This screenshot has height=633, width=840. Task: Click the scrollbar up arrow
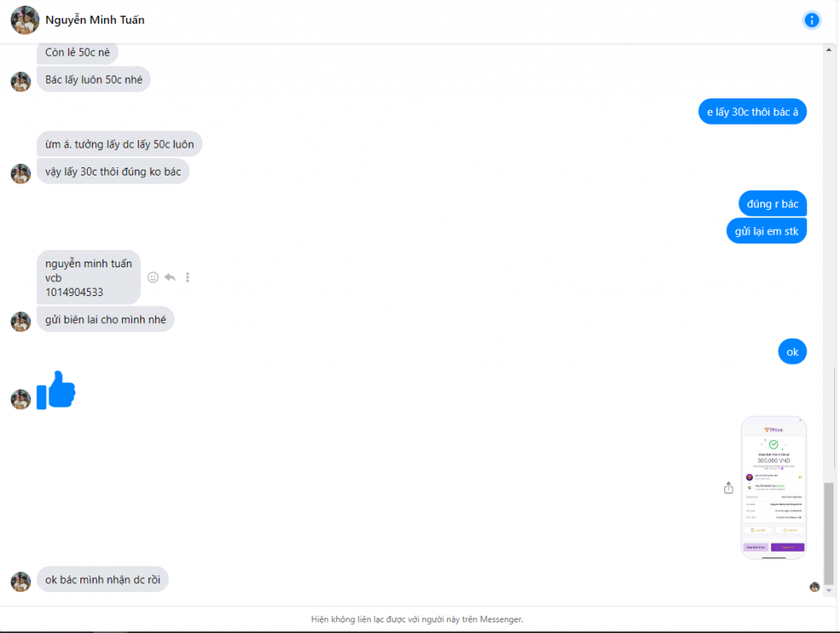(829, 50)
